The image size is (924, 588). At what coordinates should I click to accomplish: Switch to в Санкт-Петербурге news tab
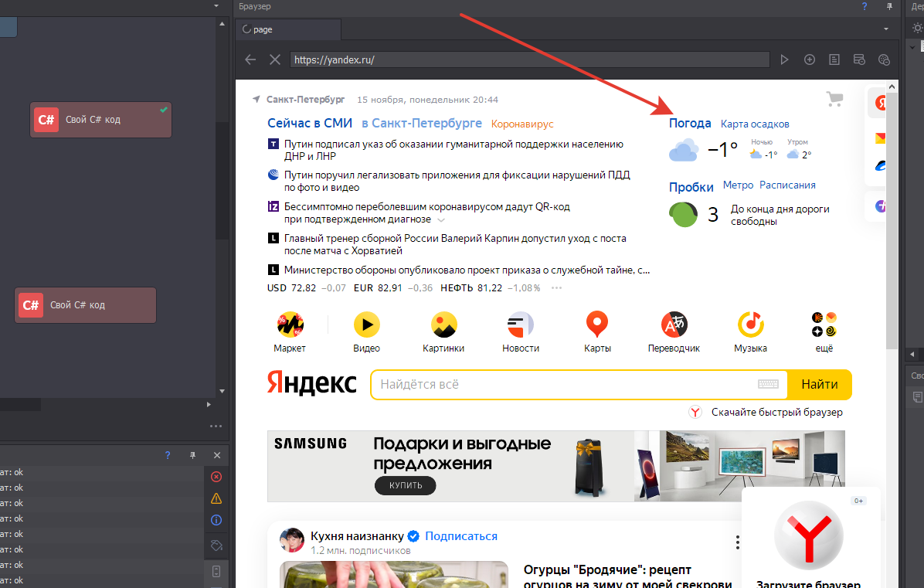click(422, 123)
